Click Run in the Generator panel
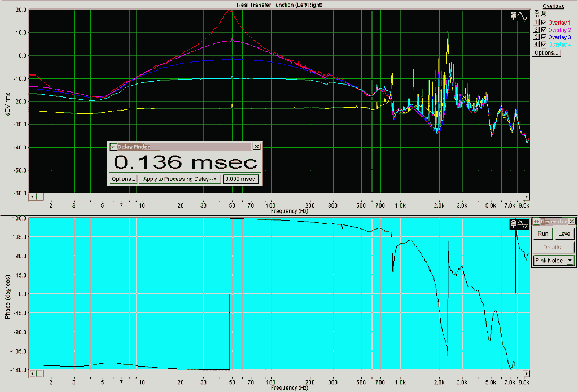Screen dimensions: 578x392 point(542,234)
